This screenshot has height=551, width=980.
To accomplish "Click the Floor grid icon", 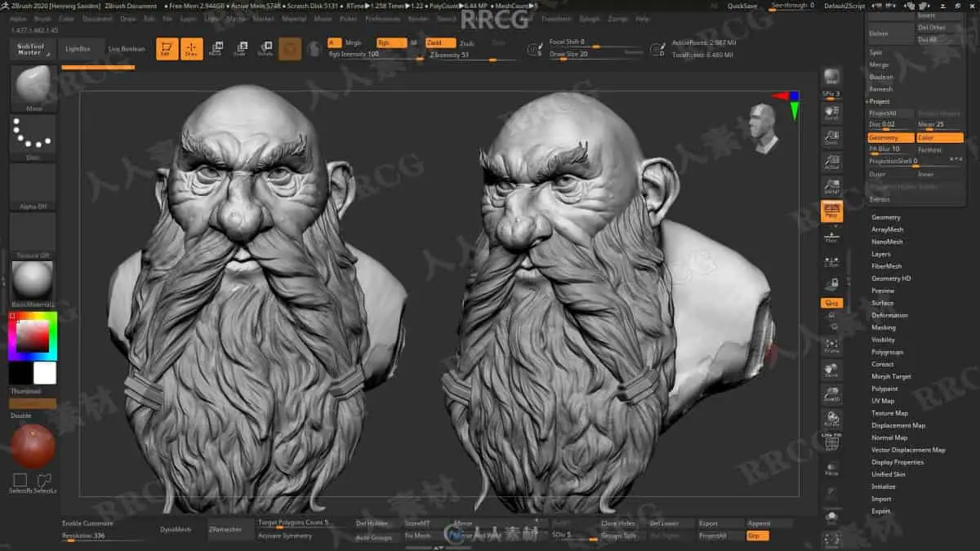I will click(x=831, y=238).
